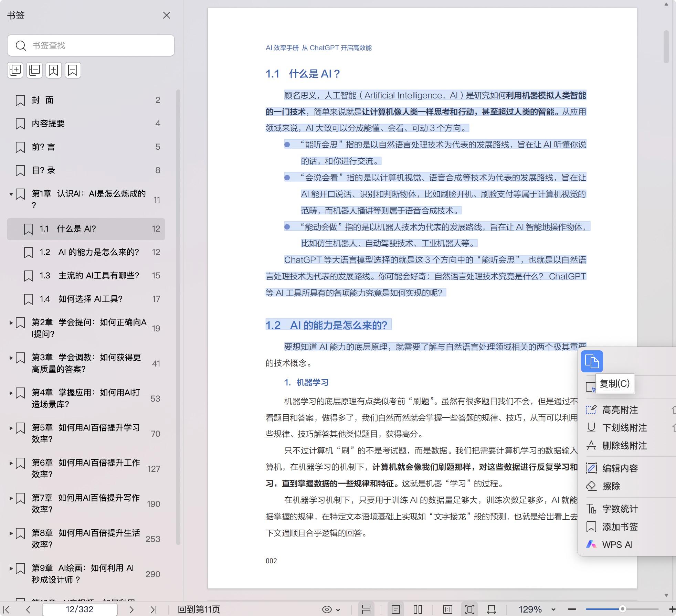Click the WPS AI logo icon
676x616 pixels.
591,544
